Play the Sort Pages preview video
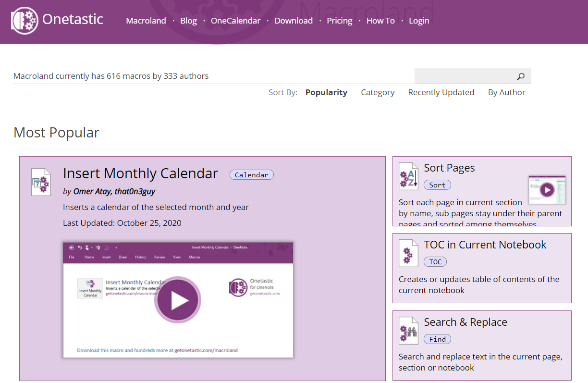The image size is (588, 383). (547, 190)
